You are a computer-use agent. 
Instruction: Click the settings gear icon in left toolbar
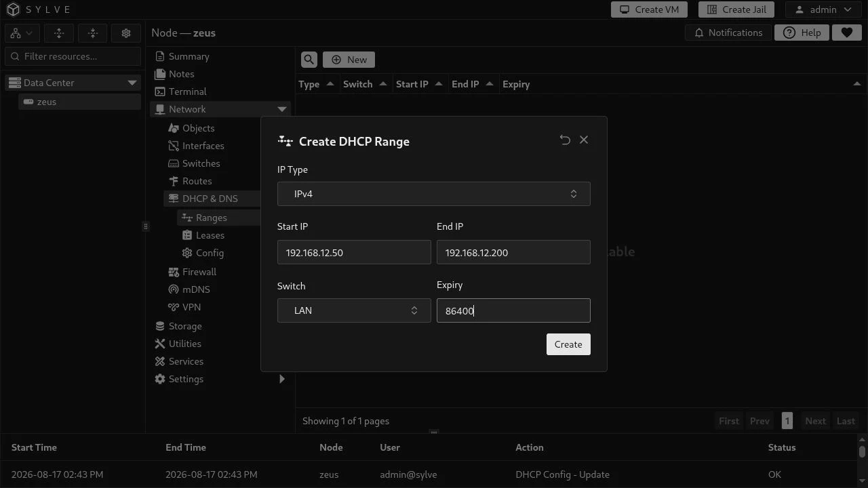(125, 33)
